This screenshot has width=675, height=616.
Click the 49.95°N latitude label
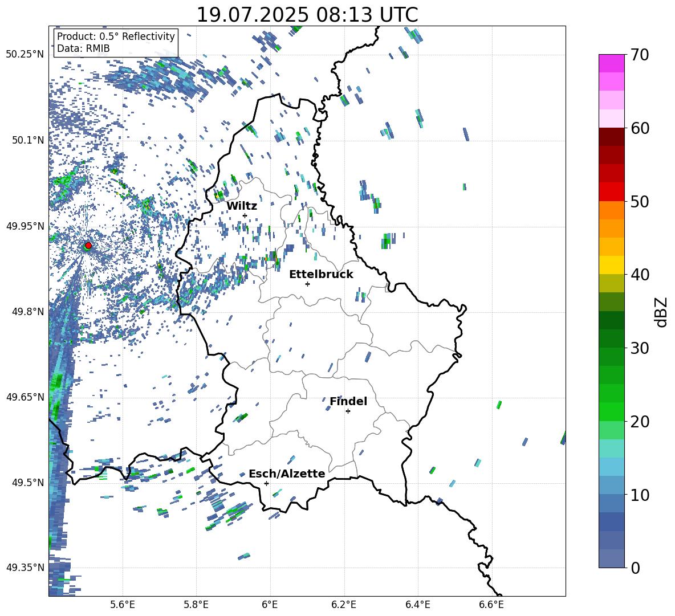coord(25,226)
